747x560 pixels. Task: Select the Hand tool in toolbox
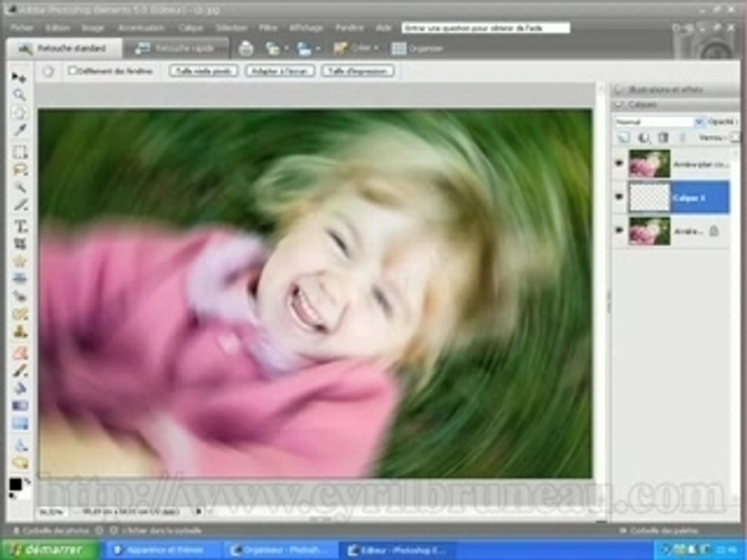point(19,112)
